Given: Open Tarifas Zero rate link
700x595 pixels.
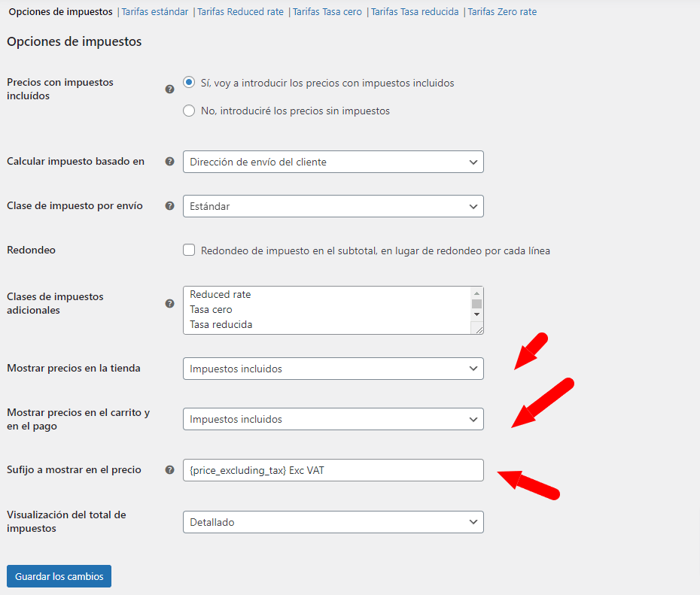Looking at the screenshot, I should click(502, 12).
